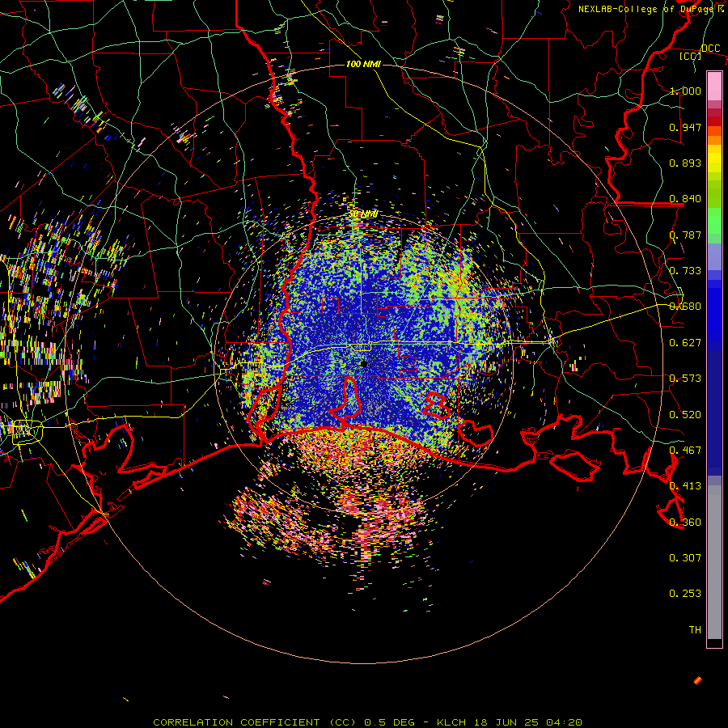
Task: Click the pink segment at top of color bar
Action: [x=714, y=86]
